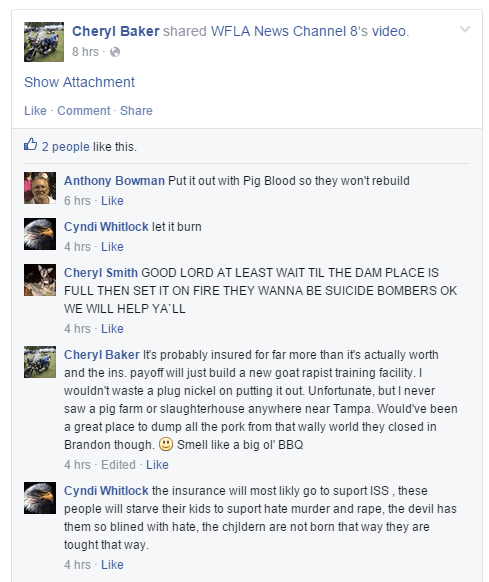Image resolution: width=489 pixels, height=582 pixels.
Task: Like Cheryl Baker's edited comment
Action: 157,465
